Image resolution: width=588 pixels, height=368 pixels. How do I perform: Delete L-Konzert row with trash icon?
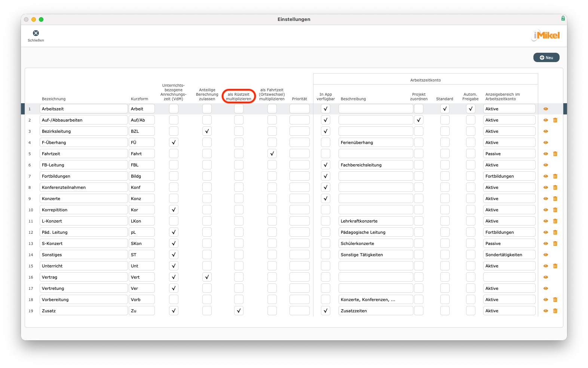pyautogui.click(x=555, y=221)
